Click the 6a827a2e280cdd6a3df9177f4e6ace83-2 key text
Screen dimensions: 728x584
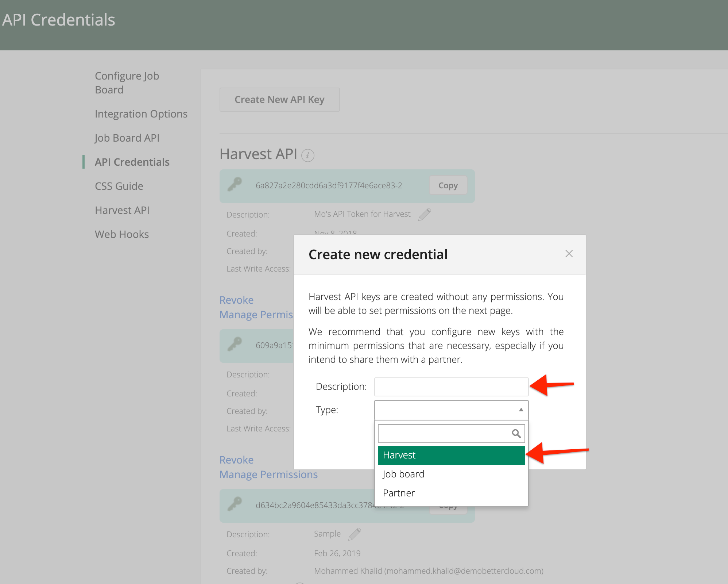(329, 185)
